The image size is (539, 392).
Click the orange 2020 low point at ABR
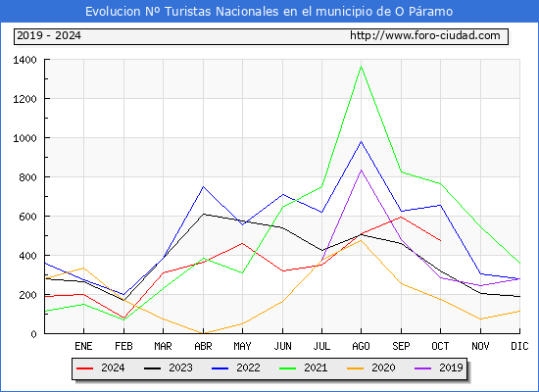tap(203, 333)
